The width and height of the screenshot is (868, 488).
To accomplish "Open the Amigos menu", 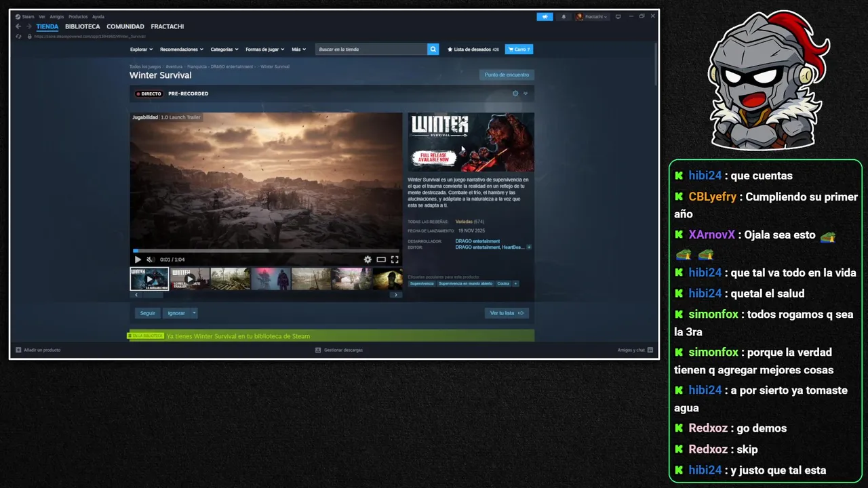I will 57,16.
